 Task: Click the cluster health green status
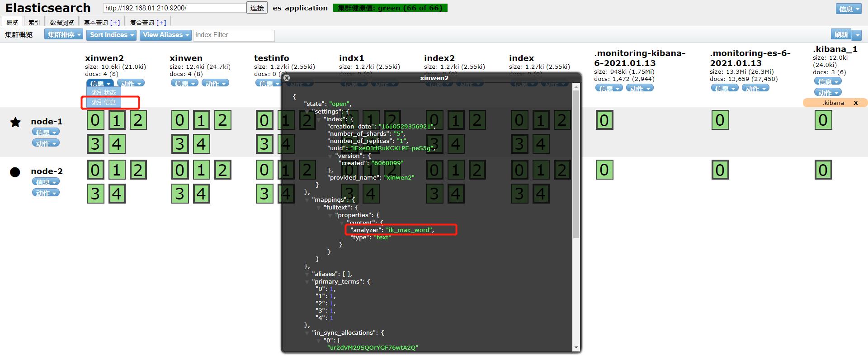pos(390,8)
